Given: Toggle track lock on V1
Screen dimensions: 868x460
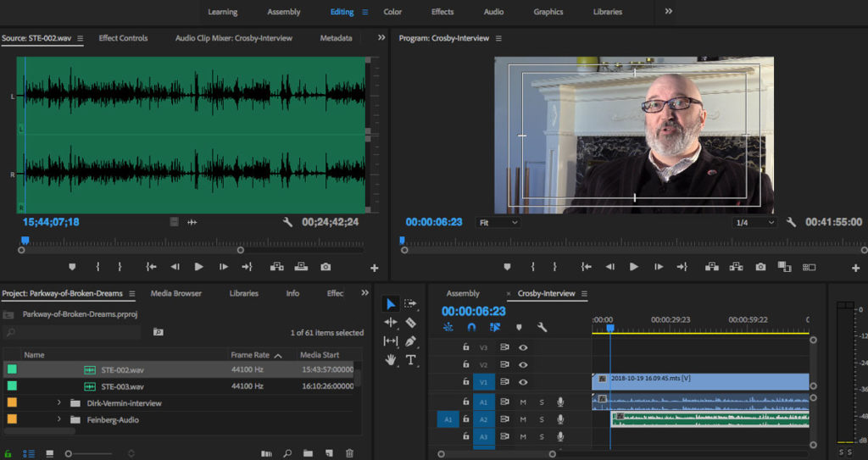Looking at the screenshot, I should click(466, 381).
